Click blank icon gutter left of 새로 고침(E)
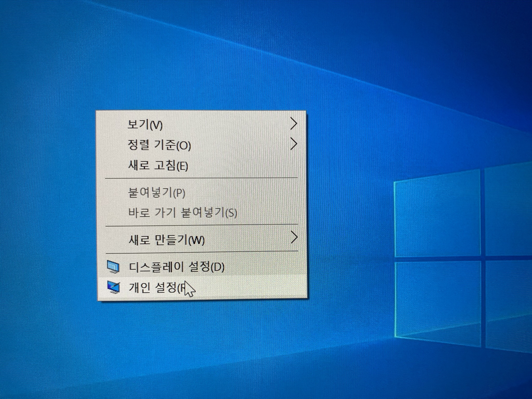Screen dimensions: 532x399 (x=114, y=165)
